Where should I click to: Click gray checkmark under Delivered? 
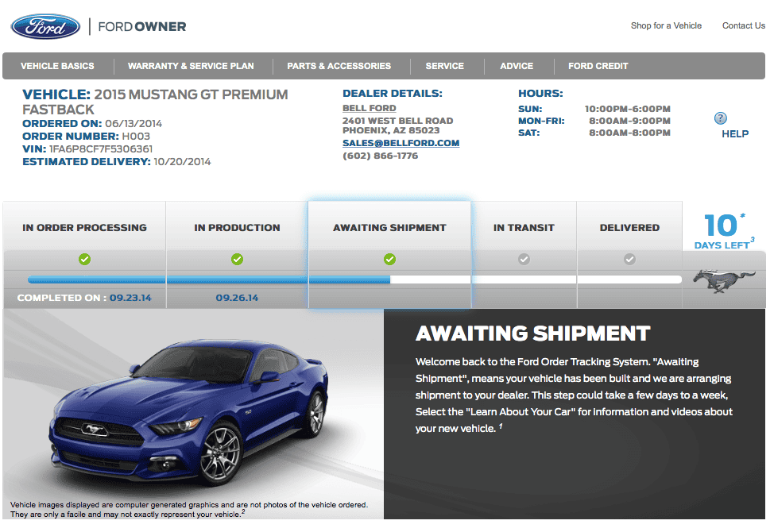tap(629, 260)
